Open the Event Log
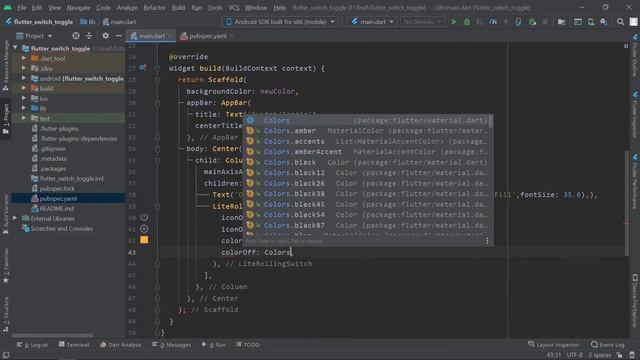The image size is (640, 360). click(x=607, y=345)
